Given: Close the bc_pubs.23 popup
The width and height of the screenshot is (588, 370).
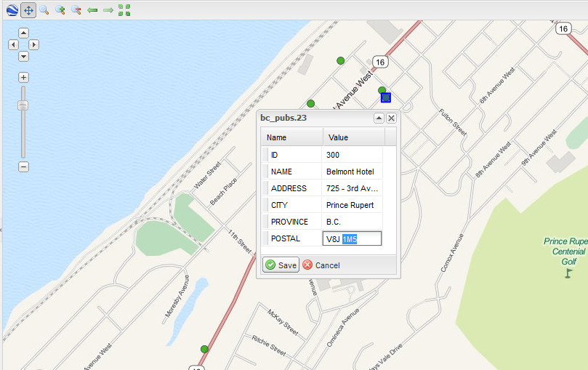Looking at the screenshot, I should click(391, 118).
